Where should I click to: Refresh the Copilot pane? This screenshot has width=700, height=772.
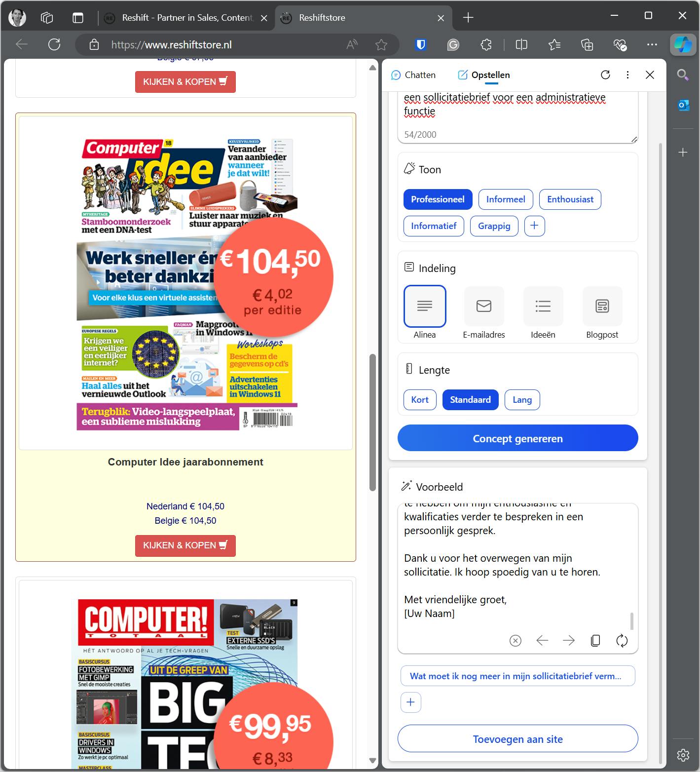point(605,75)
